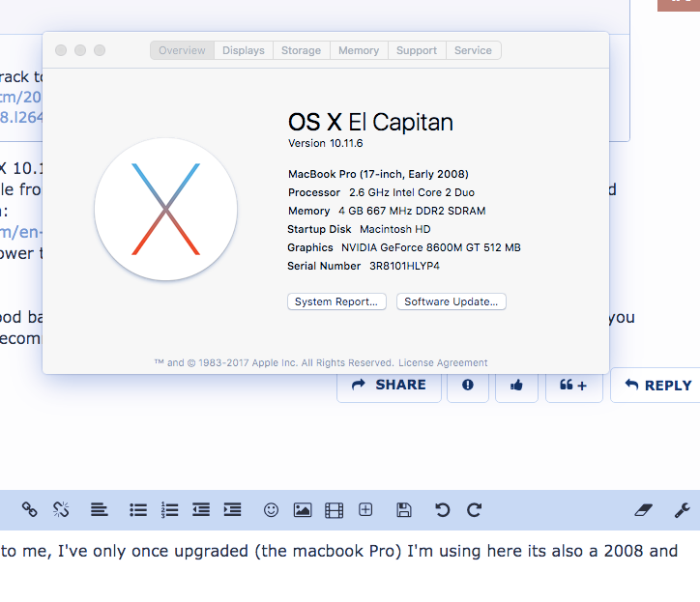Open text alignment icon in editor toolbar
The height and width of the screenshot is (602, 700).
click(x=100, y=509)
